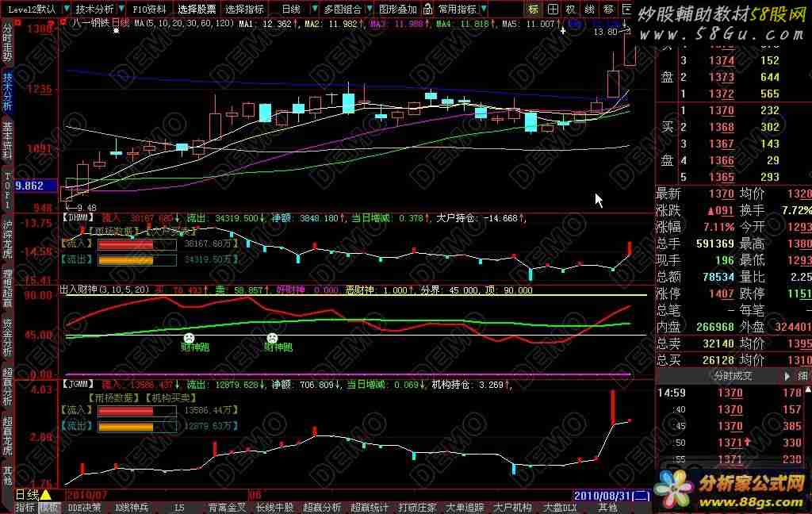Click the 标 mark icon button

(x=534, y=9)
